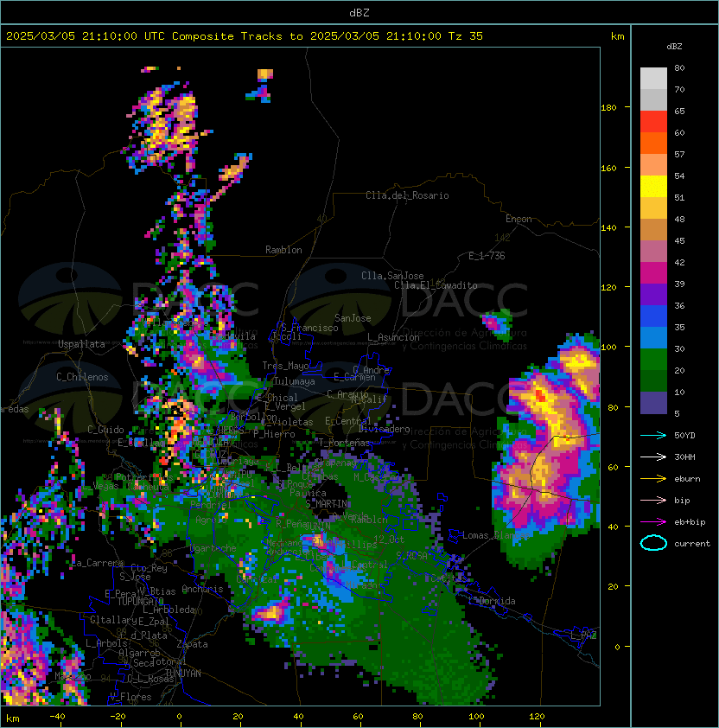Click the E_1-736 map label

[487, 256]
